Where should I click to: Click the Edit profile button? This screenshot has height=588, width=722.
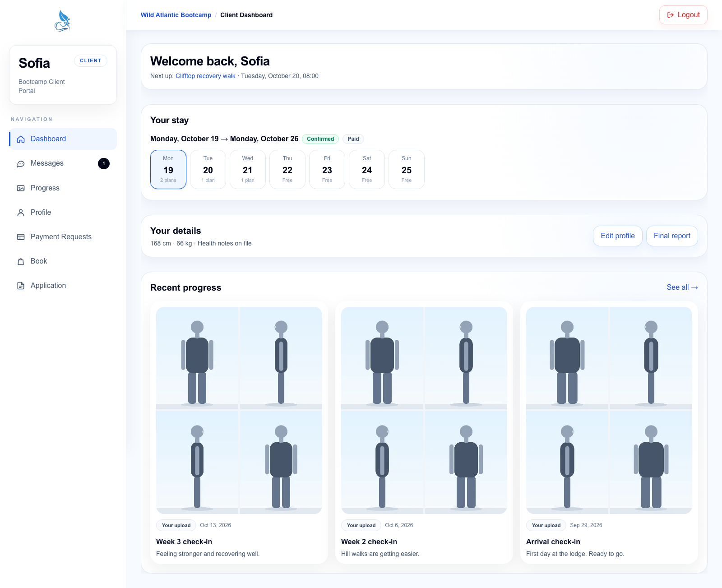pos(617,236)
